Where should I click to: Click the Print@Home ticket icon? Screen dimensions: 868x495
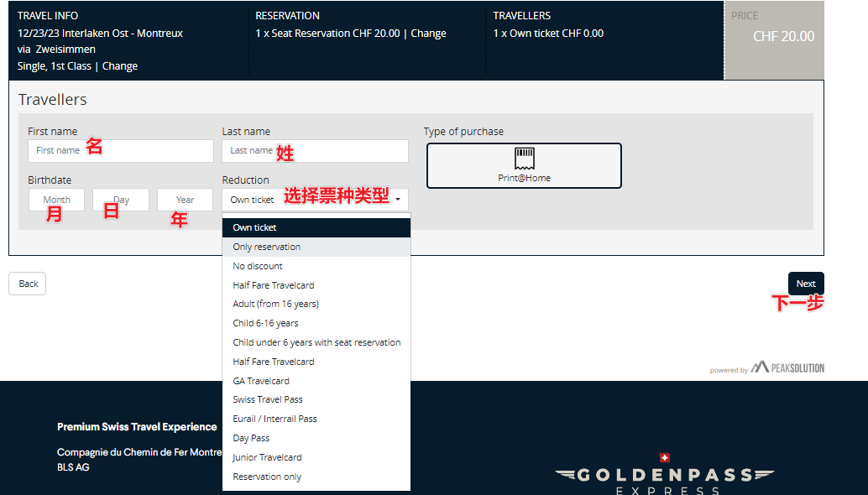click(x=524, y=159)
